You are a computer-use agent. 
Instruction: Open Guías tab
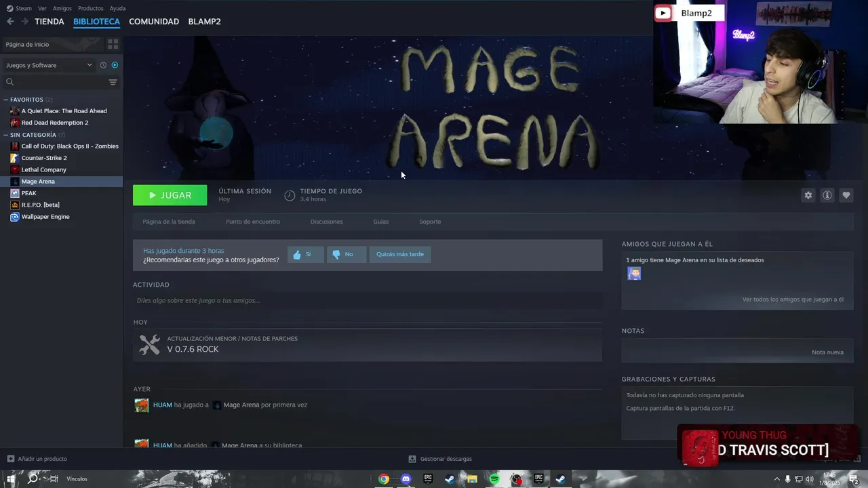click(380, 222)
